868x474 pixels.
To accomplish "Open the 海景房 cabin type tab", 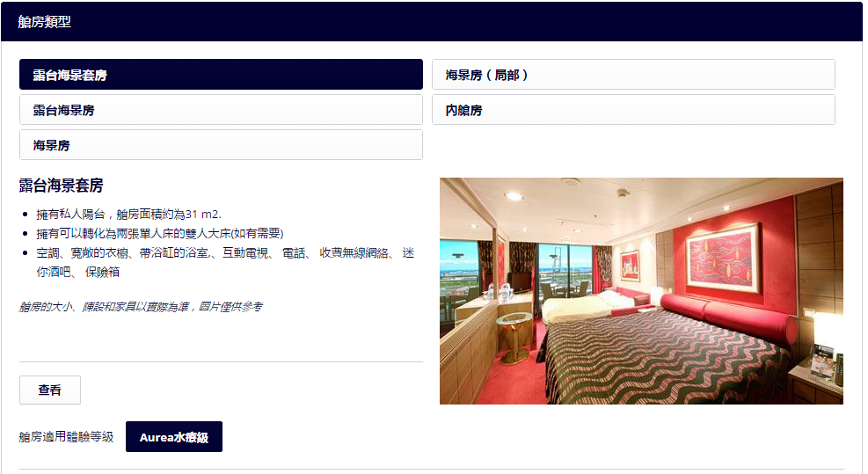I will point(221,145).
